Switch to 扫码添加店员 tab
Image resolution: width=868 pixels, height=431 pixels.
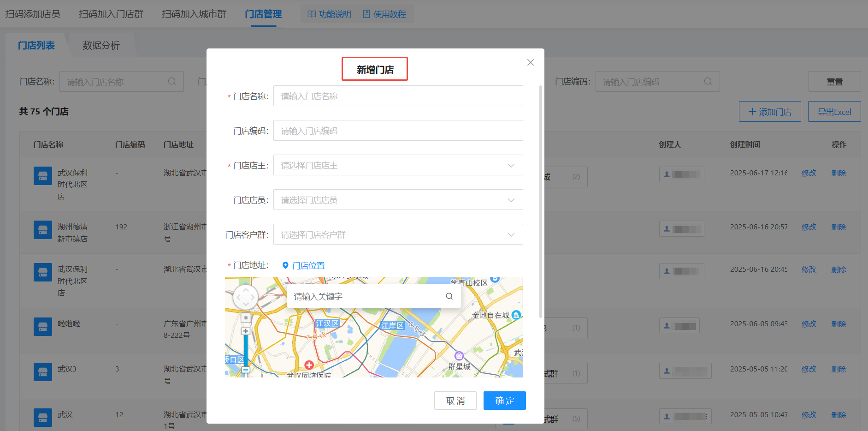pyautogui.click(x=33, y=14)
